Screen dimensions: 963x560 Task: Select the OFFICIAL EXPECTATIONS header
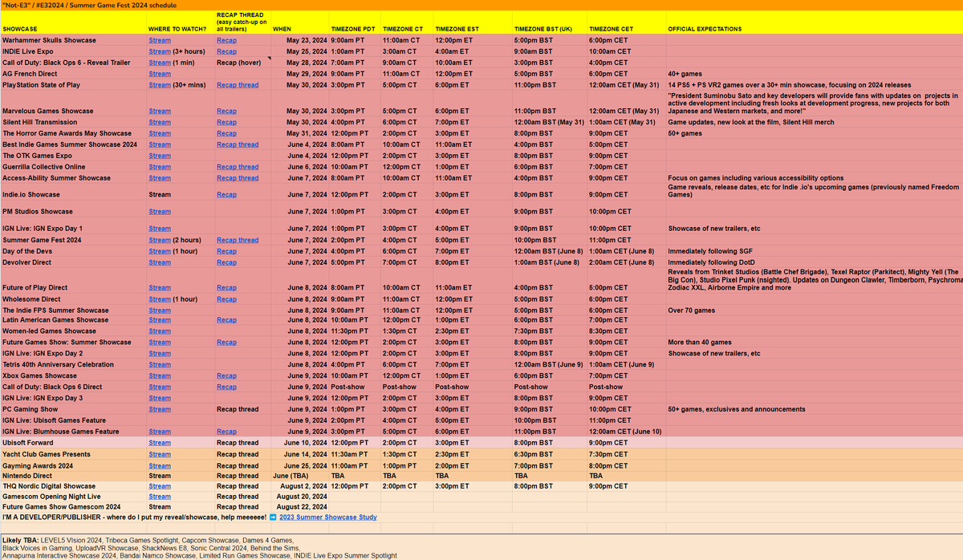(814, 23)
